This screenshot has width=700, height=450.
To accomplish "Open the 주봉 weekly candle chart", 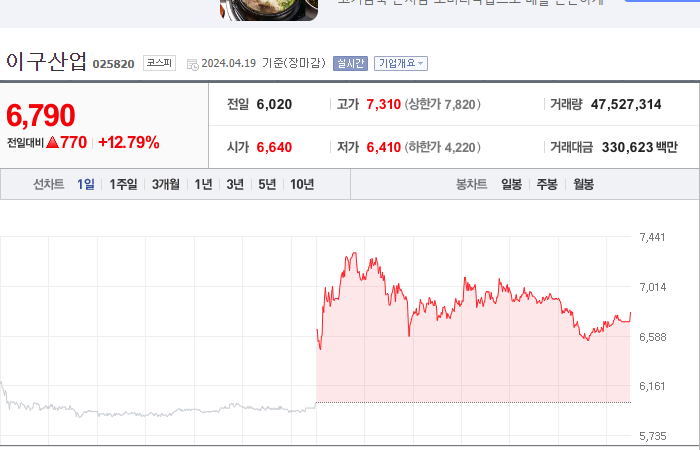I will [x=547, y=184].
